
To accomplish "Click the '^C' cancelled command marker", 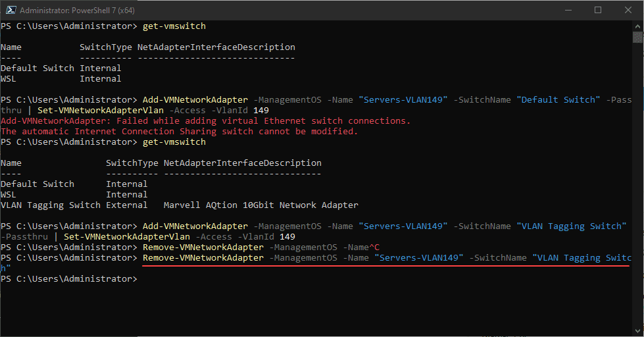I will pos(375,247).
